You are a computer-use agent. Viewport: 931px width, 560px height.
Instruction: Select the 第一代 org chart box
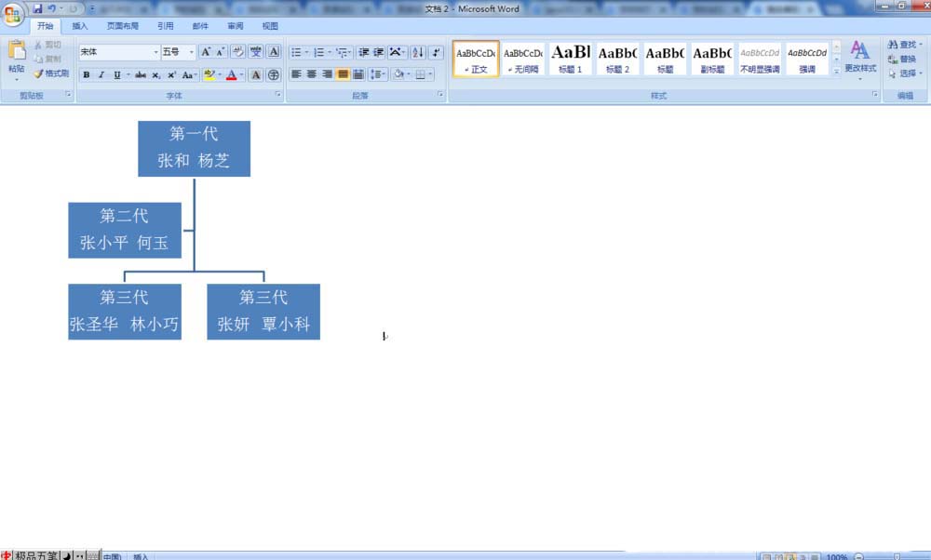(195, 148)
